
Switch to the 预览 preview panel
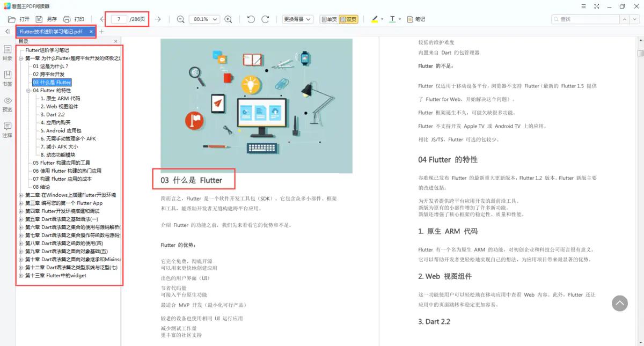[x=7, y=105]
